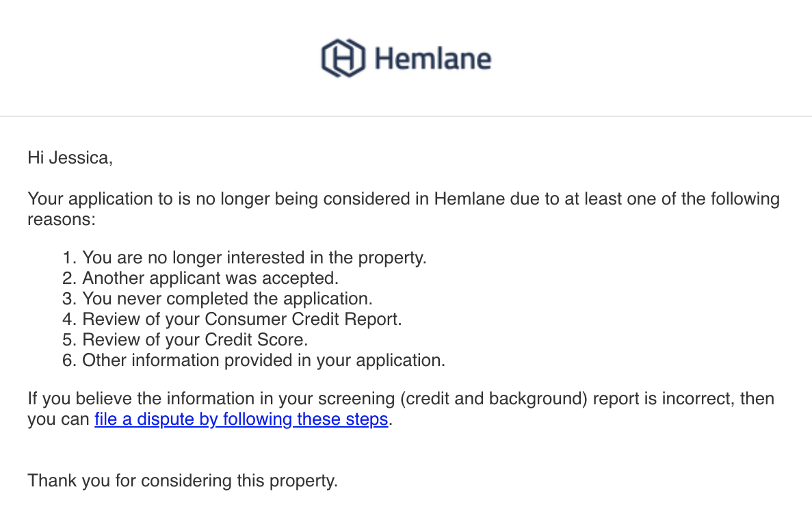Viewport: 812px width, 522px height.
Task: Click the text you can before link
Action: [59, 419]
